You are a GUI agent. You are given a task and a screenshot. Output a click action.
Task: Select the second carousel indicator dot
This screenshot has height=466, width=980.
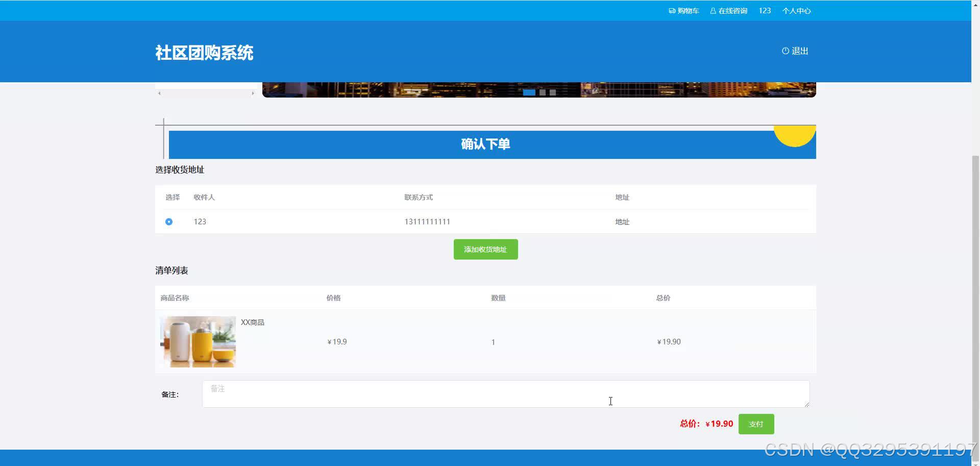click(543, 92)
